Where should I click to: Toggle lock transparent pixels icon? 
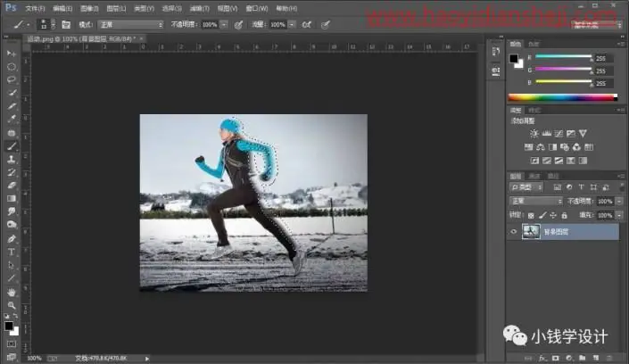pos(531,216)
